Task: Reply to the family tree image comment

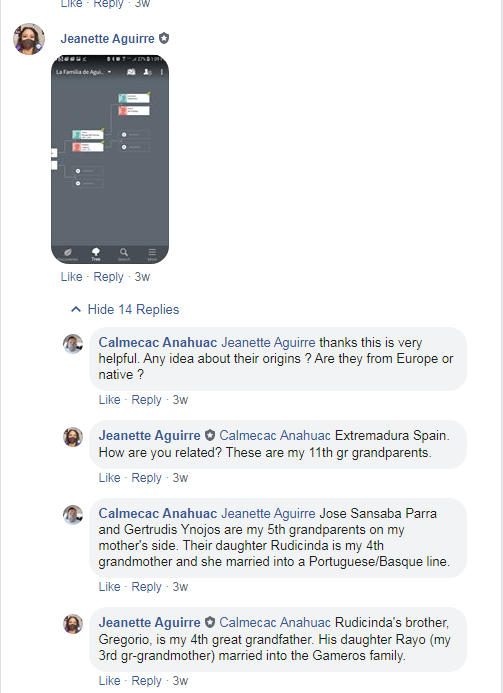Action: pos(108,277)
